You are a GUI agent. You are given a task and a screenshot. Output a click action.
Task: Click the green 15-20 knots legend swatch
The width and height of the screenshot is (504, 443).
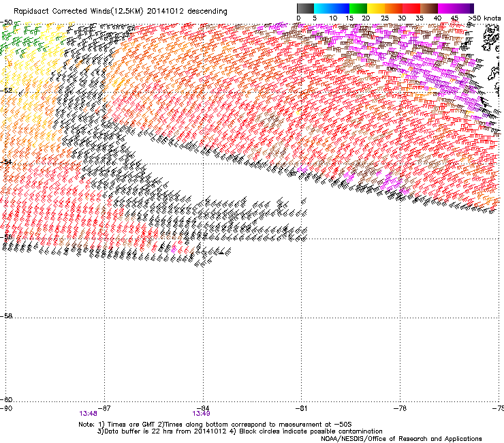click(358, 8)
